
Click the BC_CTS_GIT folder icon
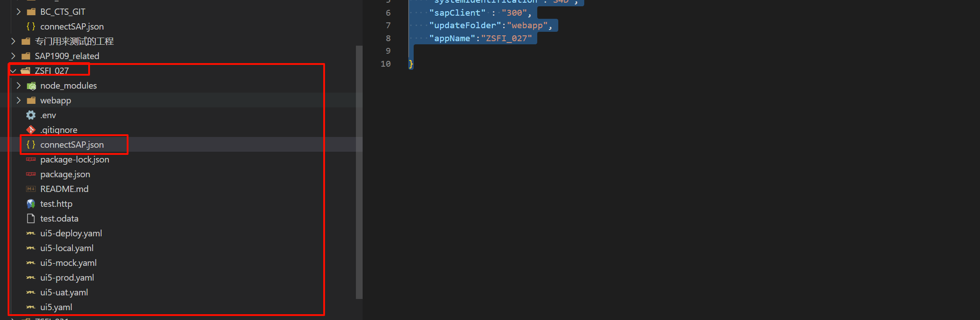[x=31, y=12]
